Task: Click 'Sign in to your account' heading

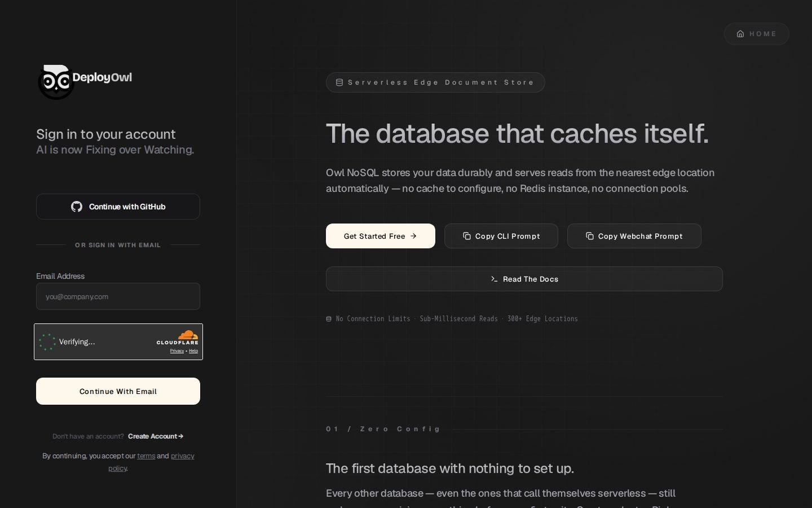Action: point(106,134)
